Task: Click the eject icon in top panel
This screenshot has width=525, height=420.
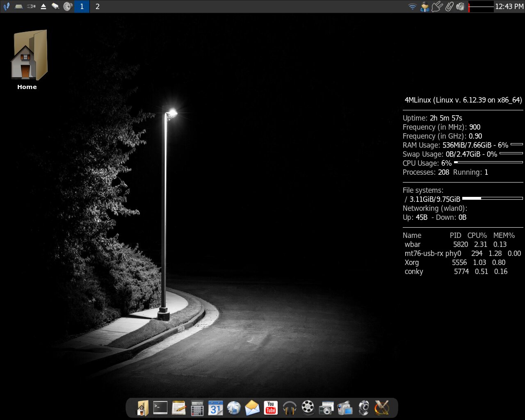Action: [43, 7]
